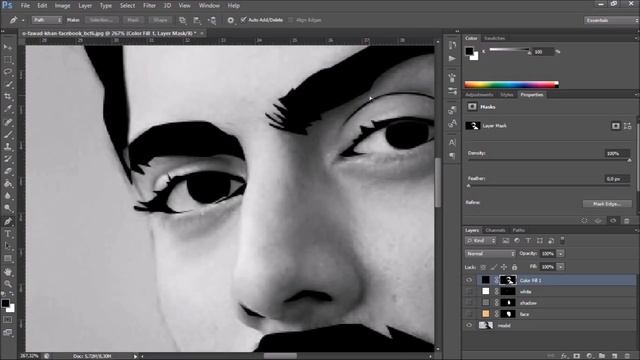
Task: Select the Rectangular Marquee tool
Action: coord(8,60)
